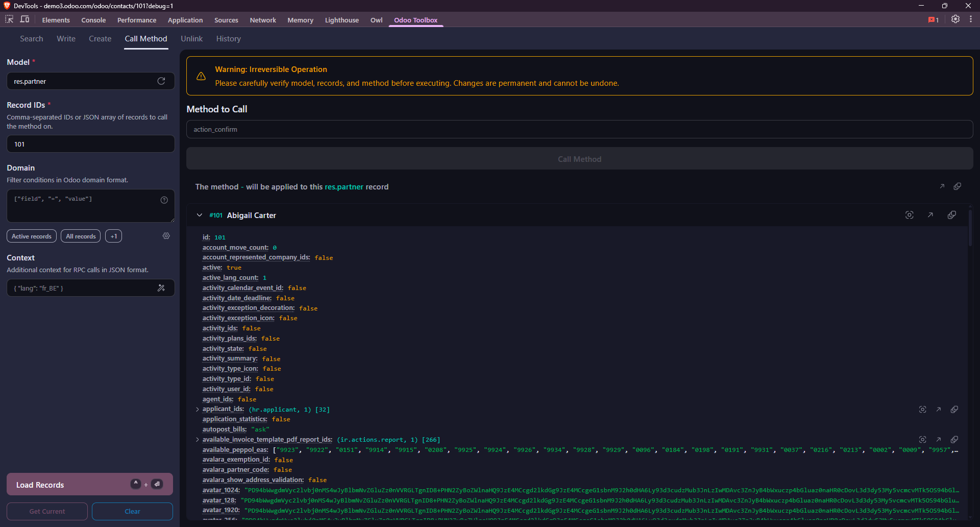Edit the Record IDs input field
The image size is (980, 527).
coord(90,144)
